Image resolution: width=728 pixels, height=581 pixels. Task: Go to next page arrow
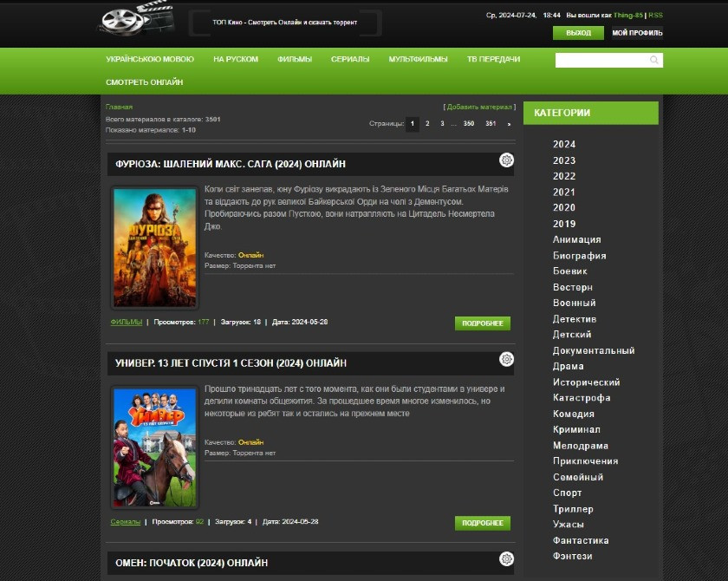[509, 124]
